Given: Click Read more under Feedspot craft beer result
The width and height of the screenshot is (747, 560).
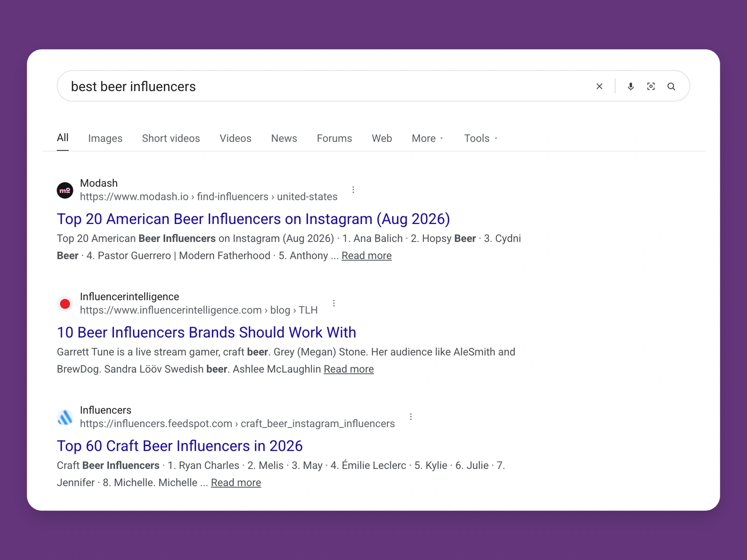Looking at the screenshot, I should click(236, 483).
